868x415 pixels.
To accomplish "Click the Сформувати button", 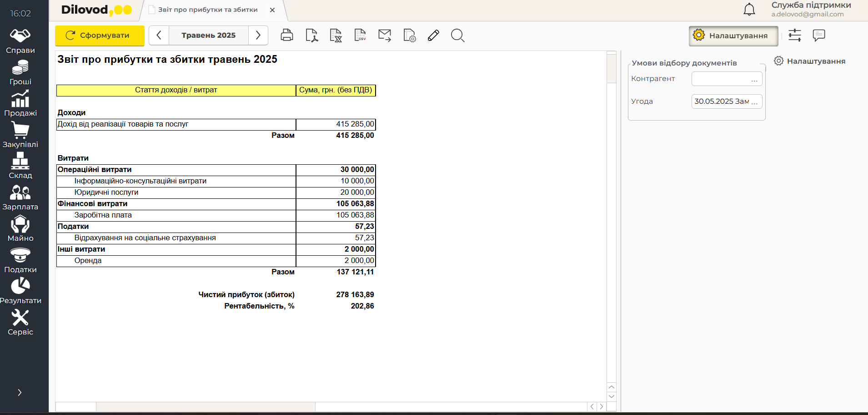I will point(100,35).
